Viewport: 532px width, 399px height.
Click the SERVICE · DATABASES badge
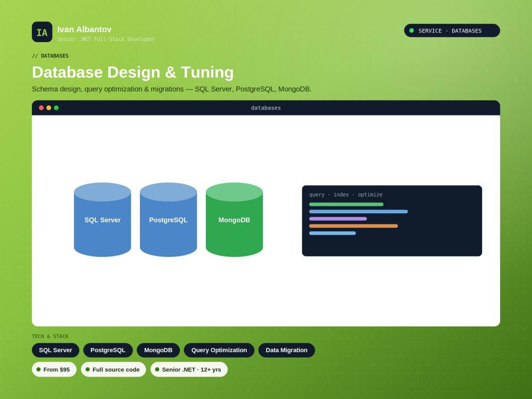pos(452,30)
